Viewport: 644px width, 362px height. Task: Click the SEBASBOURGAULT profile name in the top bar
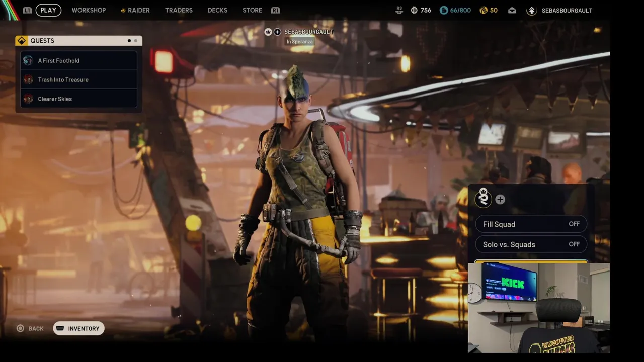click(x=567, y=10)
